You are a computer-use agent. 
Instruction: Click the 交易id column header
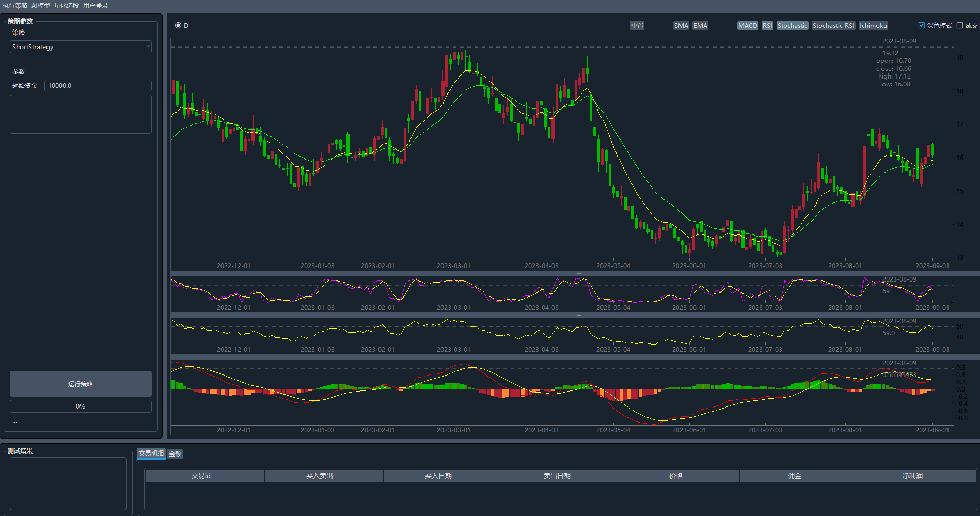tap(204, 476)
